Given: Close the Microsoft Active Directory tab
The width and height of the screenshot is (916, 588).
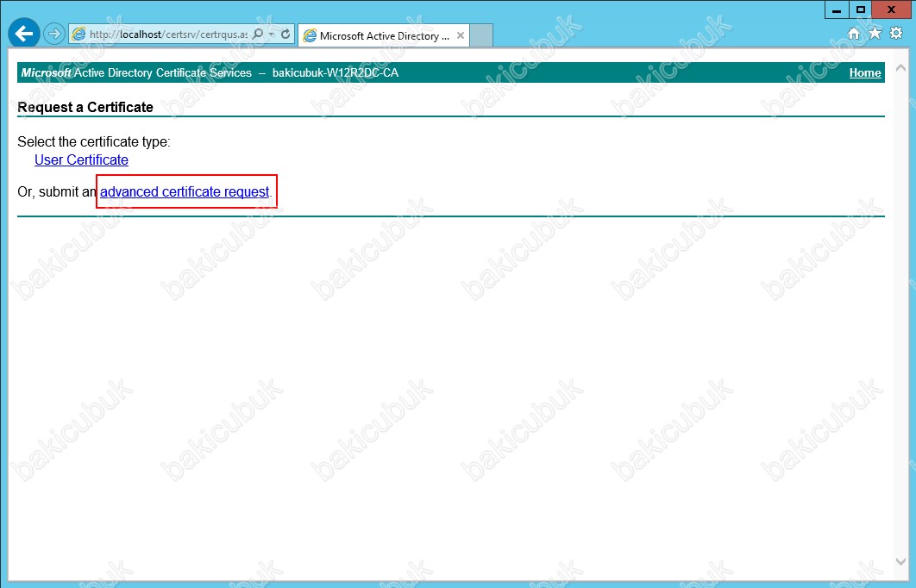Looking at the screenshot, I should [461, 35].
